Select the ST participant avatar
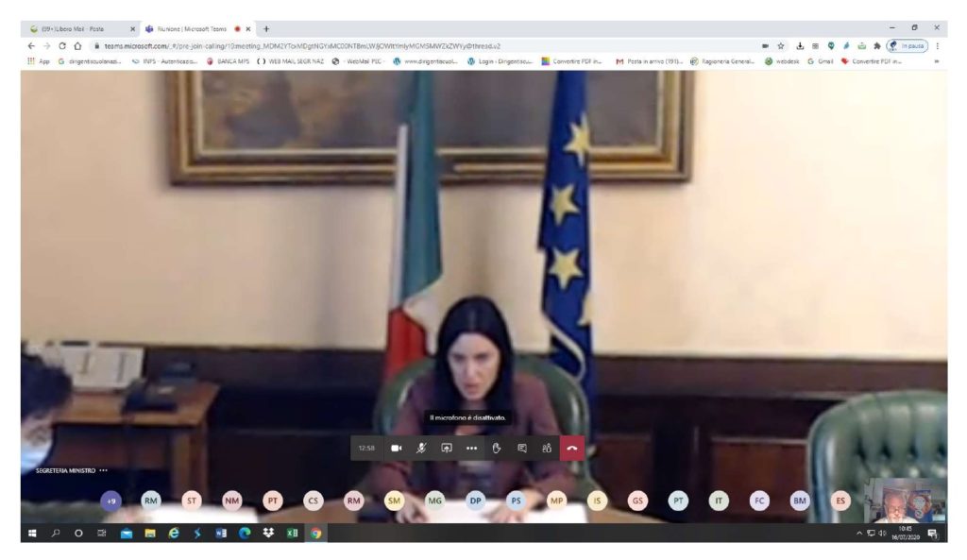This screenshot has width=967, height=560. click(x=192, y=501)
